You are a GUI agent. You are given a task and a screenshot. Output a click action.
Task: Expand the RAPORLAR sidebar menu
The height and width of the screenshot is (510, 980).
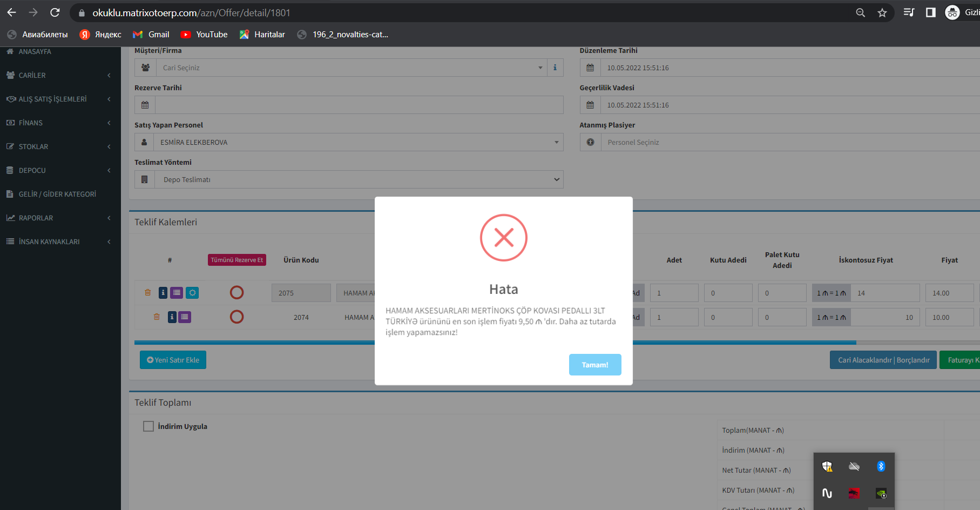(59, 218)
